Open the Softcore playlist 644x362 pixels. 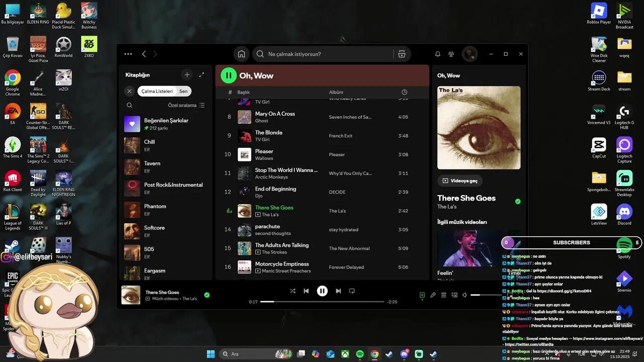click(166, 231)
